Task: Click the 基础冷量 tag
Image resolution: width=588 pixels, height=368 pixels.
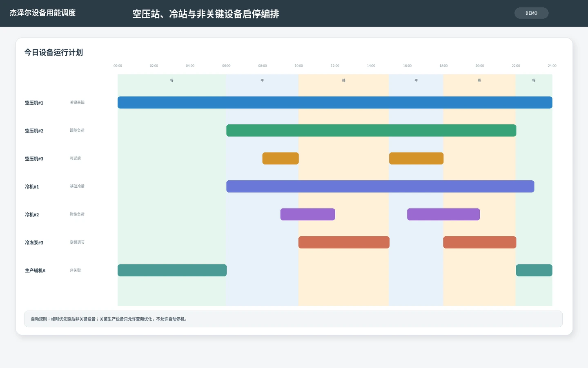Action: click(x=77, y=186)
